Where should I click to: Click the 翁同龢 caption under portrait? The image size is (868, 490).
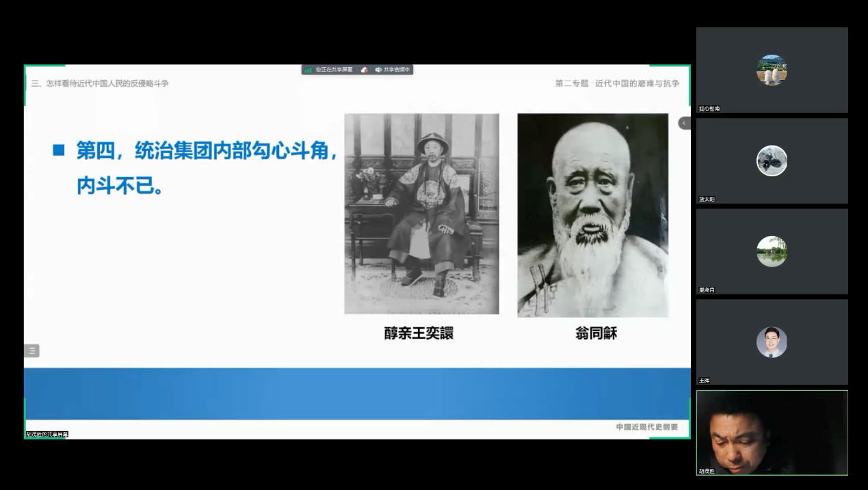pyautogui.click(x=596, y=334)
